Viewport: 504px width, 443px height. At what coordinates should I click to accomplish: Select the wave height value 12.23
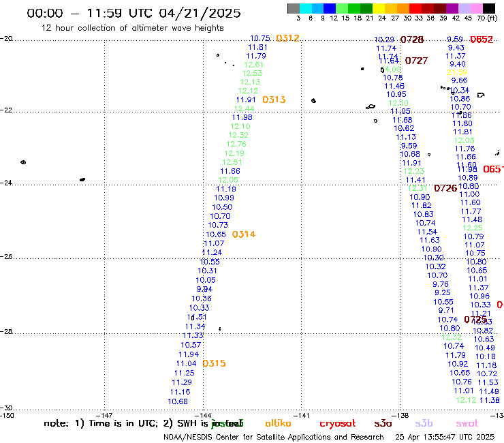click(x=413, y=171)
